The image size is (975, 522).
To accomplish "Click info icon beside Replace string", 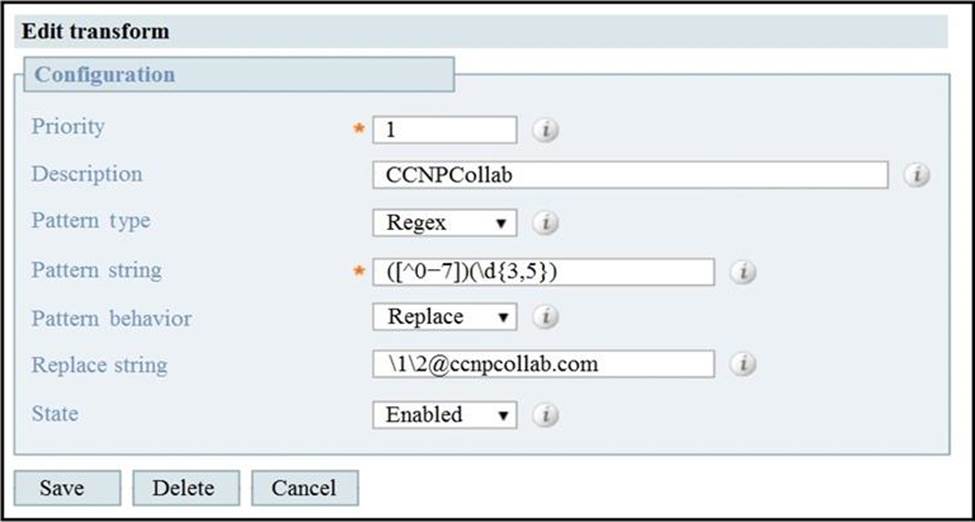I will [x=743, y=365].
